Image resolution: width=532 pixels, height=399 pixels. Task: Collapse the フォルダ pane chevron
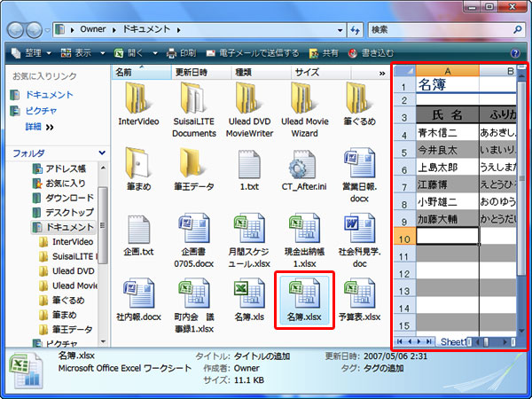point(102,153)
